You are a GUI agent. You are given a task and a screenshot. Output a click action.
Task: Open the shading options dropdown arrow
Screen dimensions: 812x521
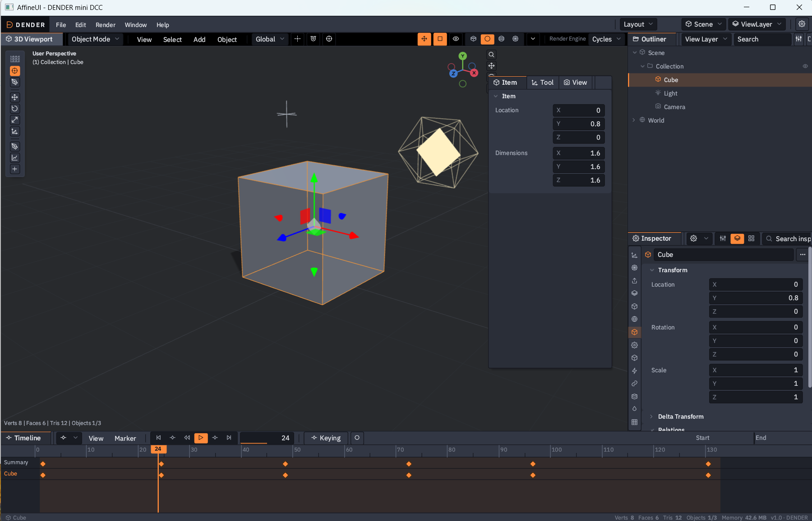click(533, 39)
